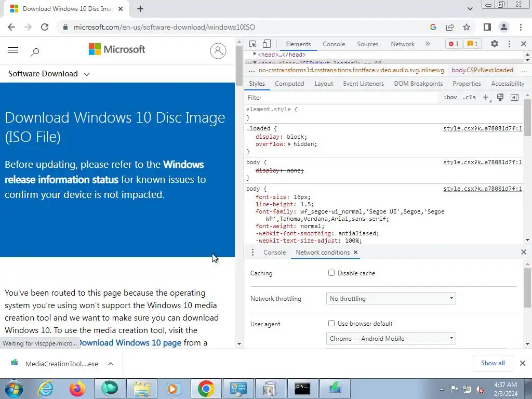Open DevTools settings gear
The image size is (532, 399).
pyautogui.click(x=495, y=44)
